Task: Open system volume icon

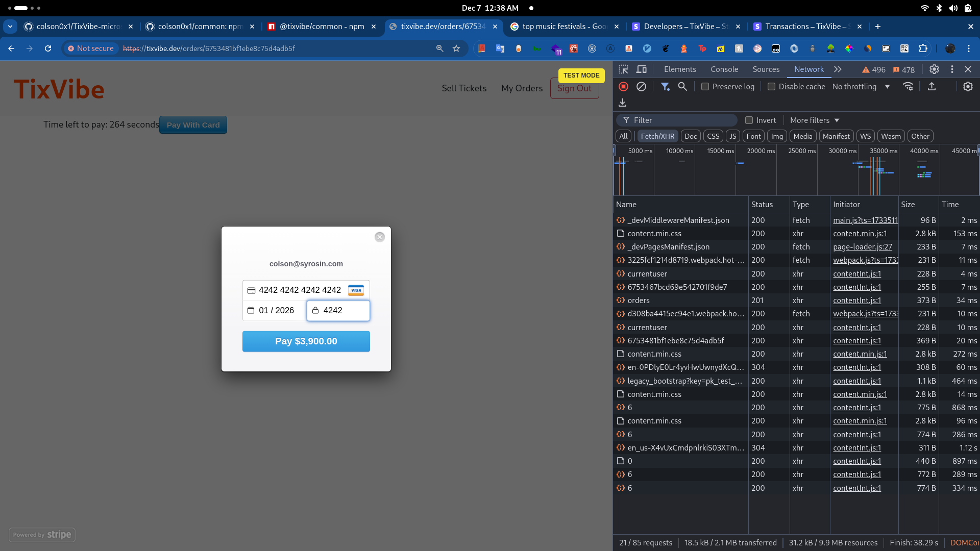Action: tap(953, 8)
